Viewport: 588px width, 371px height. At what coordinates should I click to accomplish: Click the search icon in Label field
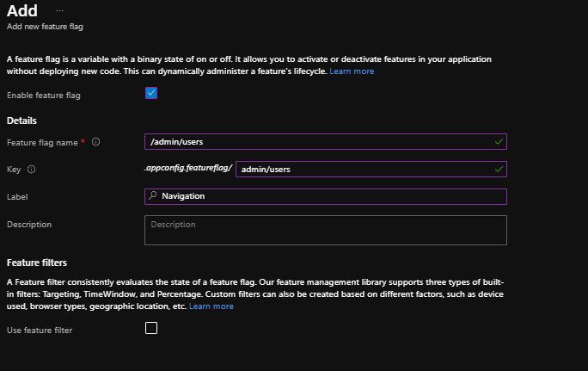pos(153,195)
